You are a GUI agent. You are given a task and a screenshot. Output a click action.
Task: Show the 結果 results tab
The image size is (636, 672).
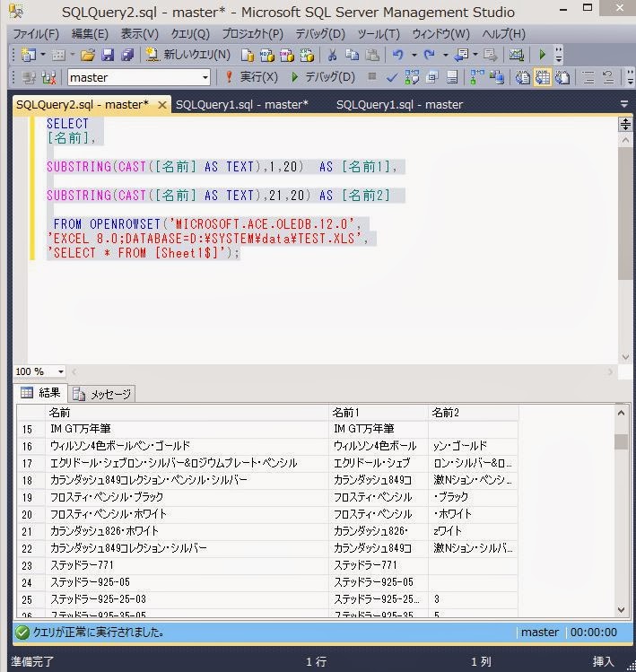pyautogui.click(x=40, y=393)
